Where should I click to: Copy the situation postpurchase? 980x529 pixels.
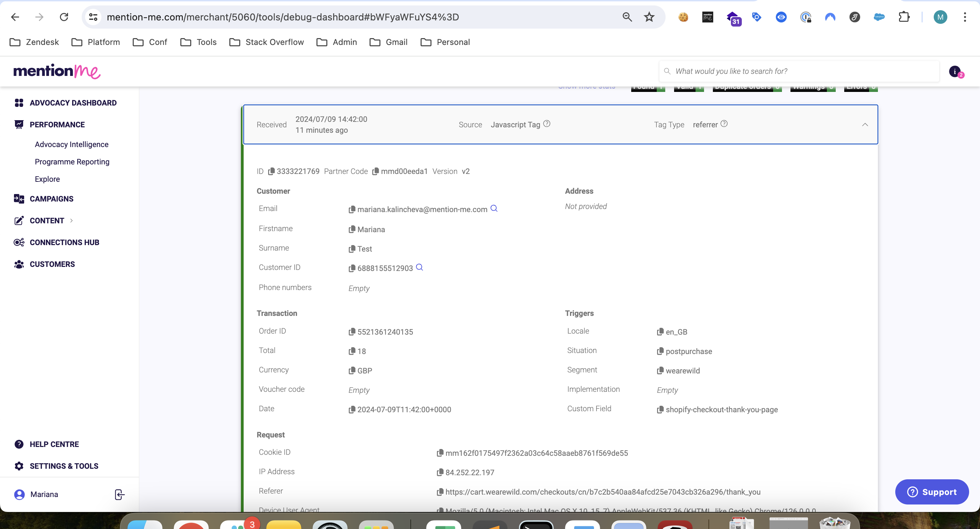(660, 351)
